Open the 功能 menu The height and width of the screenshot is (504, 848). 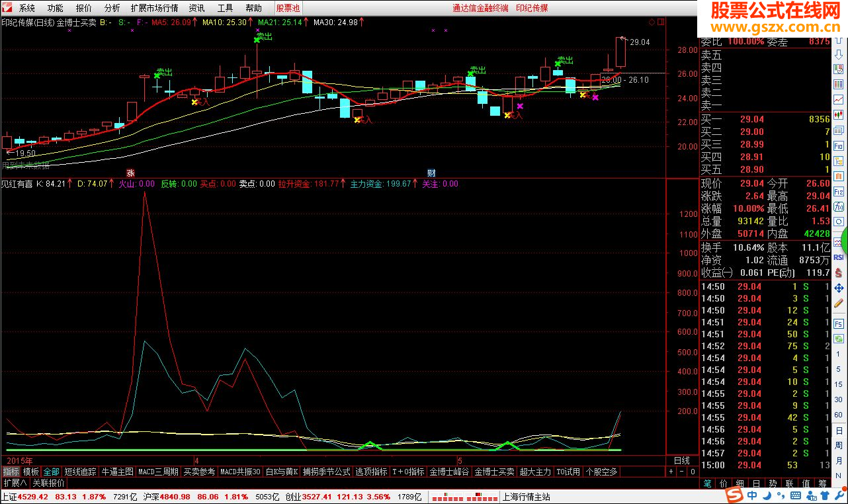(x=56, y=8)
